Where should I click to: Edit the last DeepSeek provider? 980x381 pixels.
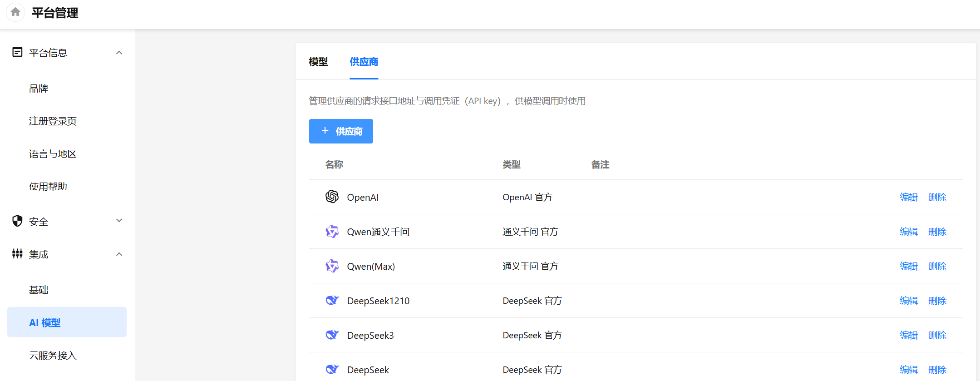[909, 370]
